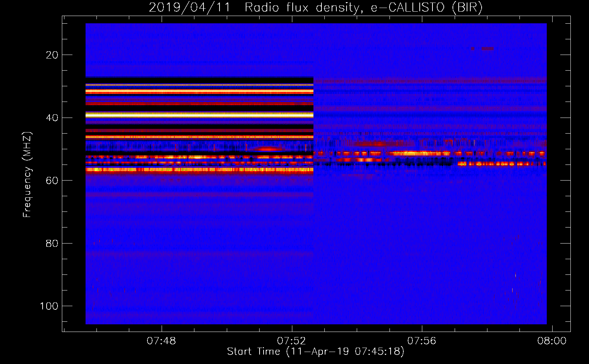The width and height of the screenshot is (589, 364).
Task: Click the 07:48 time tick label
Action: (161, 341)
